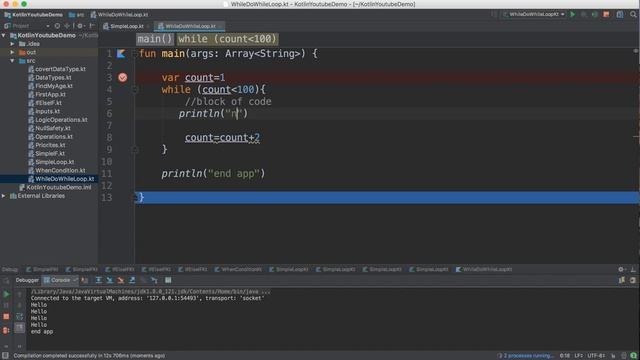Expand the out folder
Screen dimensions: 640x360
point(12,52)
